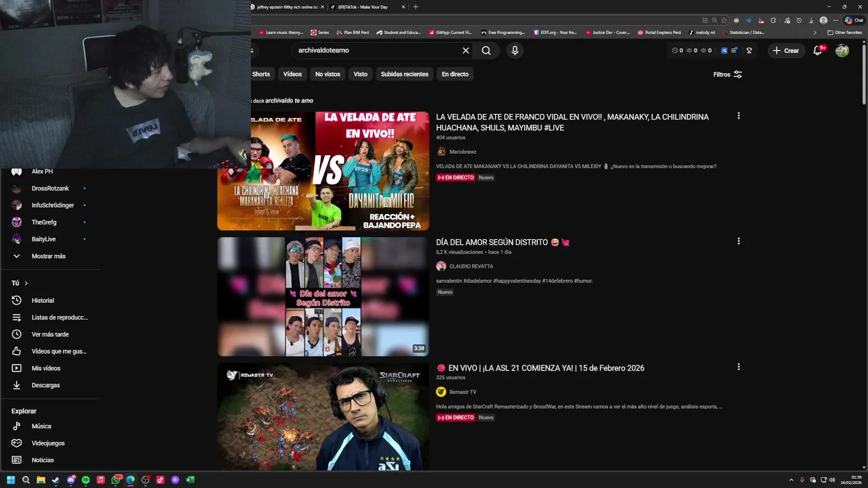Expand the Tú section chevron
Image resolution: width=868 pixels, height=488 pixels.
pos(26,283)
